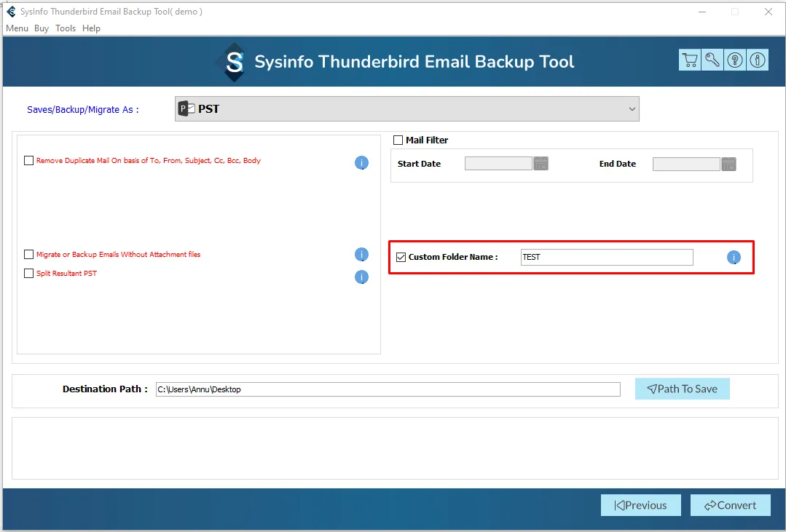The image size is (786, 532).
Task: Expand the Saves/Backup/Migrate As PST dropdown
Action: click(x=407, y=108)
